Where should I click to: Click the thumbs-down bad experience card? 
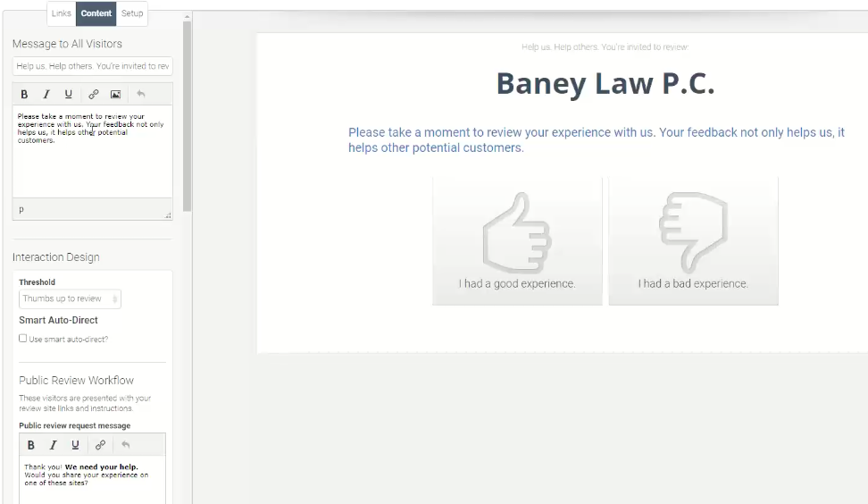(693, 241)
